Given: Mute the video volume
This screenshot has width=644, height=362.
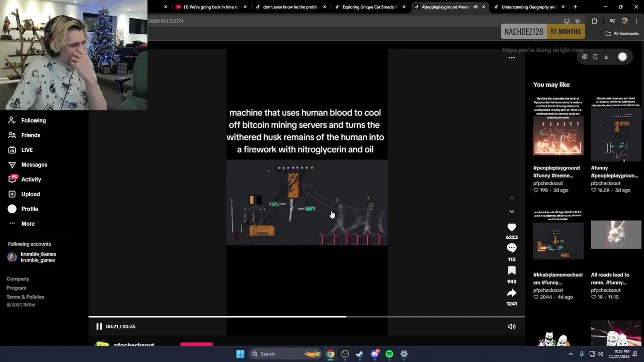Looking at the screenshot, I should coord(512,326).
